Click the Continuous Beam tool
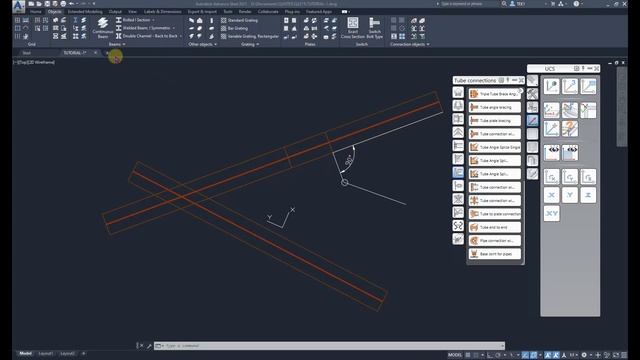The height and width of the screenshot is (360, 640). (x=102, y=28)
